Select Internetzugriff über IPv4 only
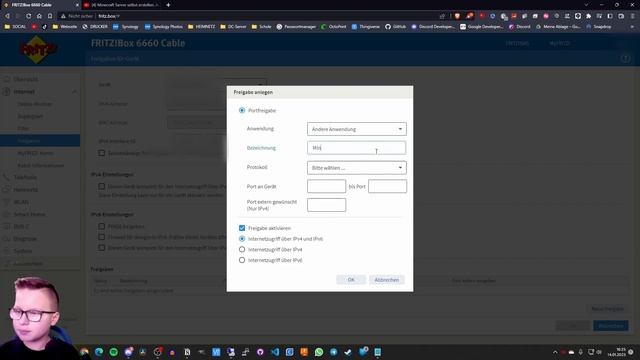Screen dimensions: 640x360 242,249
